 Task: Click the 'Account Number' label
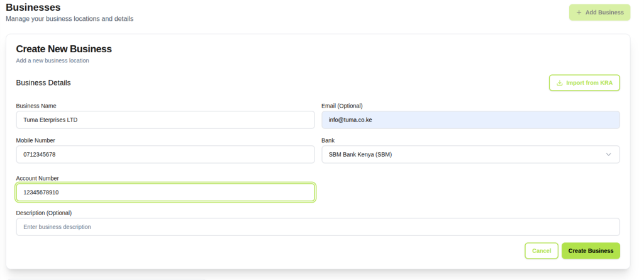(37, 178)
